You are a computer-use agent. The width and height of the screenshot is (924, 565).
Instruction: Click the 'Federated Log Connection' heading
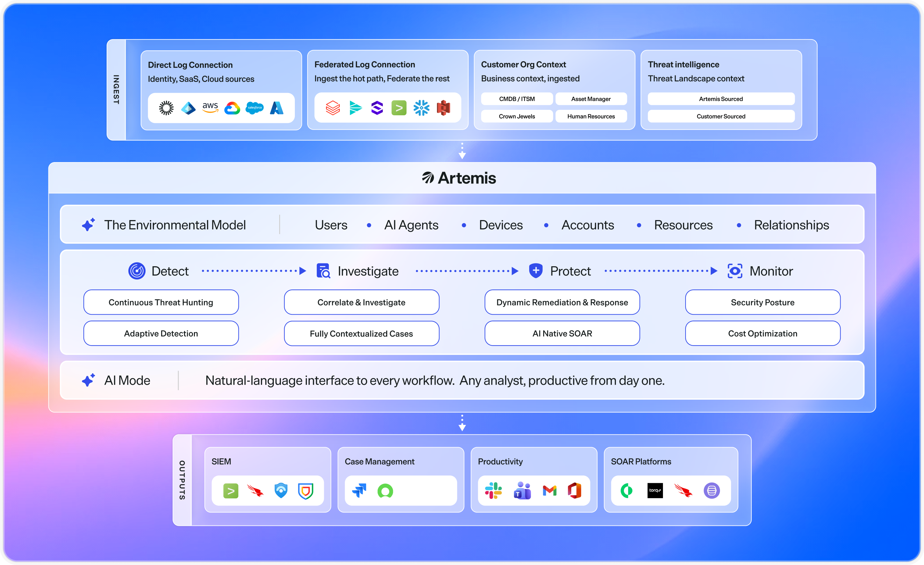[365, 65]
